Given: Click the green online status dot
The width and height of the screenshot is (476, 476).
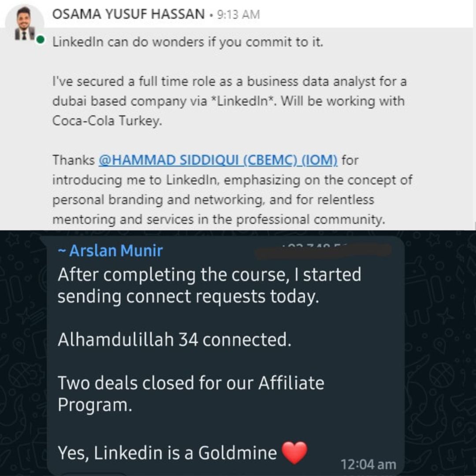Looking at the screenshot, I should 41,40.
